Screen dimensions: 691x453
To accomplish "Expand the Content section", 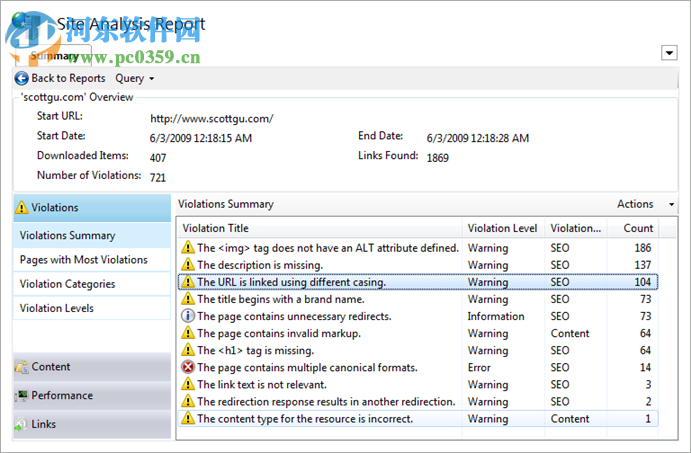I will (92, 367).
